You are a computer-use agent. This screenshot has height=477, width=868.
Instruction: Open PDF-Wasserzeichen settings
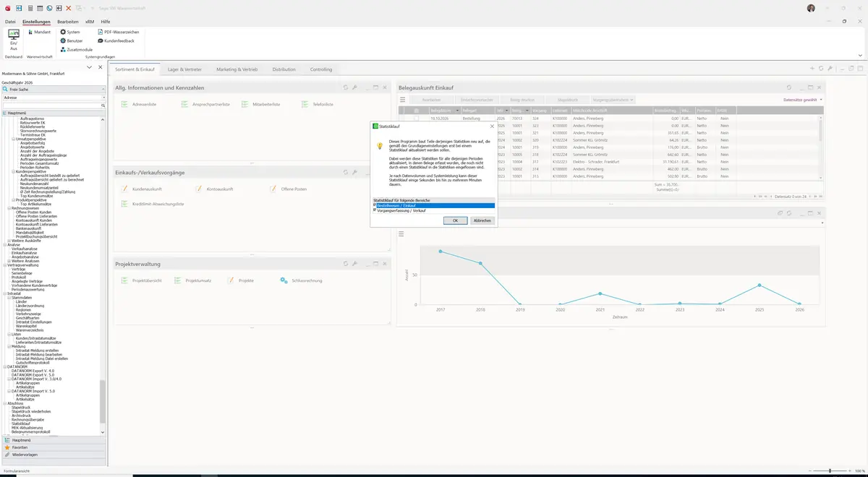click(119, 32)
